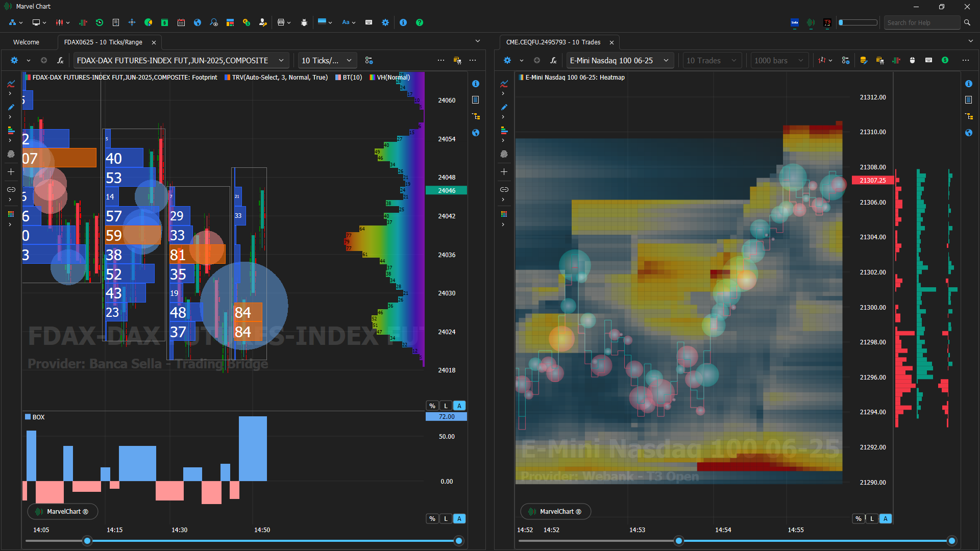This screenshot has height=551, width=980.
Task: Open the blue info icon beside FDAX chart
Action: (x=475, y=84)
